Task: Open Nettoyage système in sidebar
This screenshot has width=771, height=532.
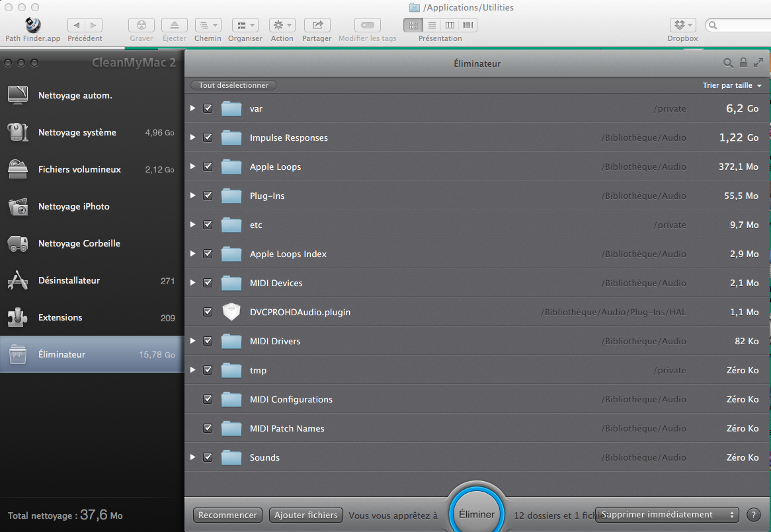Action: point(77,133)
